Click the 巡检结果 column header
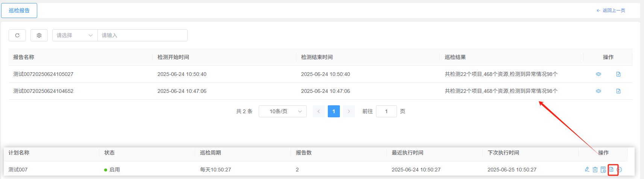Image resolution: width=644 pixels, height=179 pixels. tap(455, 57)
